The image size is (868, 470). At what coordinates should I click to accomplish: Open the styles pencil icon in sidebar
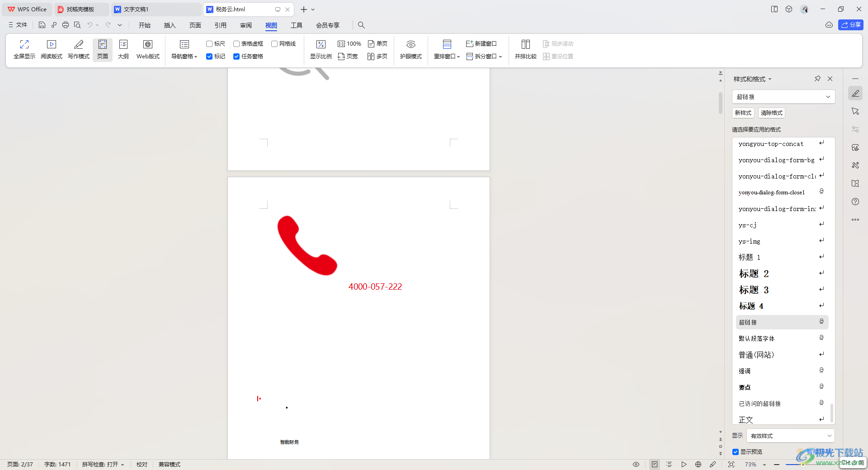[x=855, y=93]
